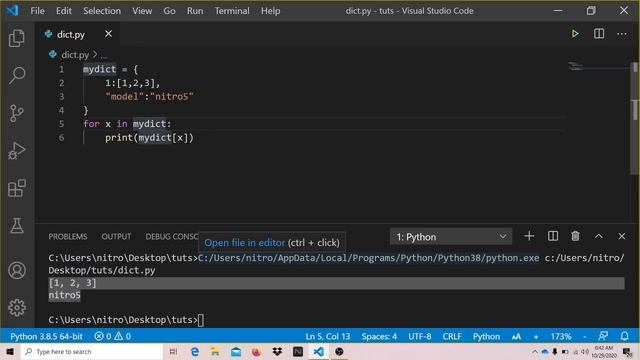
Task: Open File Explorer from the taskbar
Action: tap(215, 351)
